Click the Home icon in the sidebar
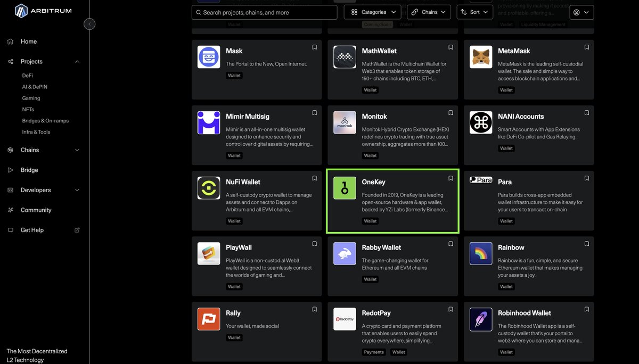The image size is (639, 364). point(10,42)
